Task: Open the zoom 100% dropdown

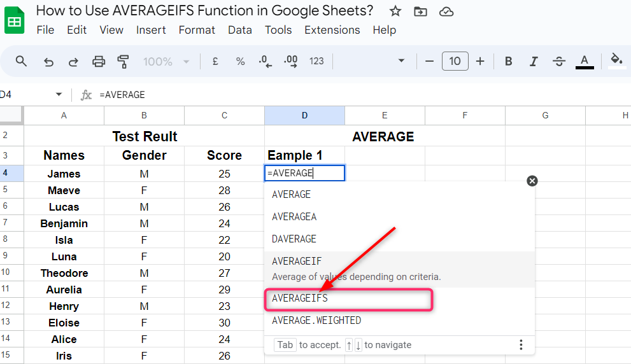Action: click(166, 62)
